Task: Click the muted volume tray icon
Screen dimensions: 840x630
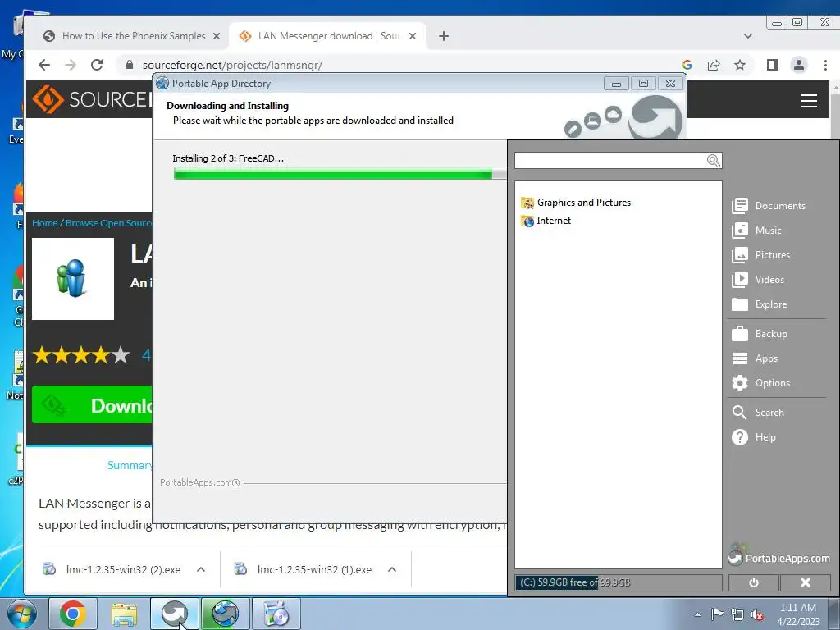Action: [757, 614]
